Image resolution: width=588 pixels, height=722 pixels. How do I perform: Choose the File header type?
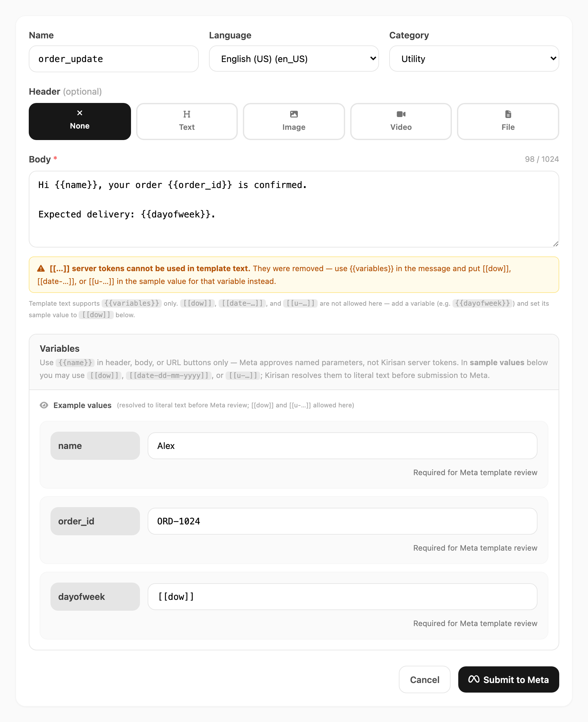[x=508, y=122]
